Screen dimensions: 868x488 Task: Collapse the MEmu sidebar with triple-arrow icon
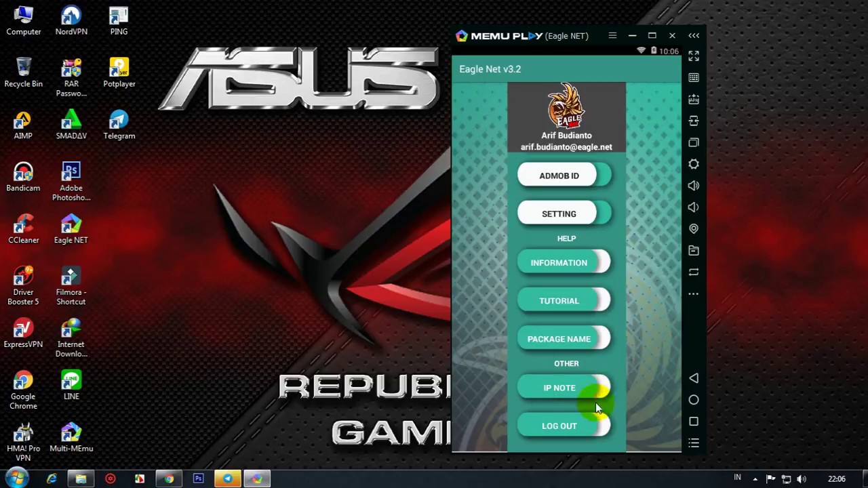coord(694,35)
